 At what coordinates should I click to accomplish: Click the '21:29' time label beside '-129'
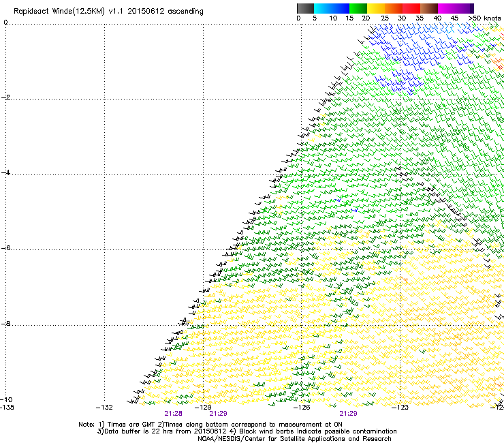click(218, 414)
